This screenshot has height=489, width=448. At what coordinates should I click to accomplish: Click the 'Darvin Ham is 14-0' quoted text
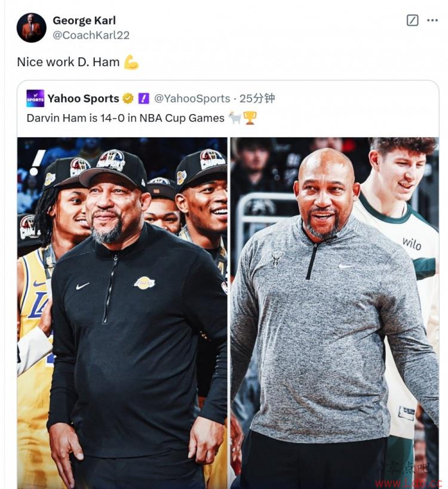[x=125, y=118]
